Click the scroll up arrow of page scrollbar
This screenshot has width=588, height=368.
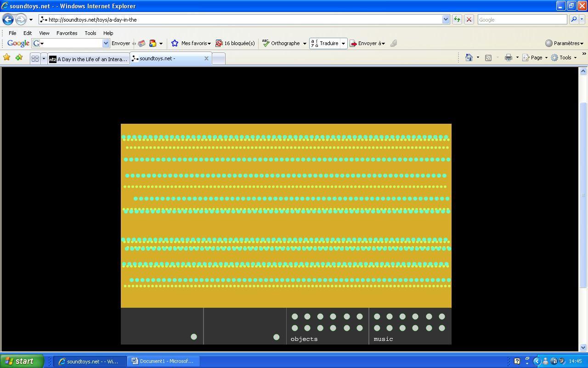(x=583, y=71)
